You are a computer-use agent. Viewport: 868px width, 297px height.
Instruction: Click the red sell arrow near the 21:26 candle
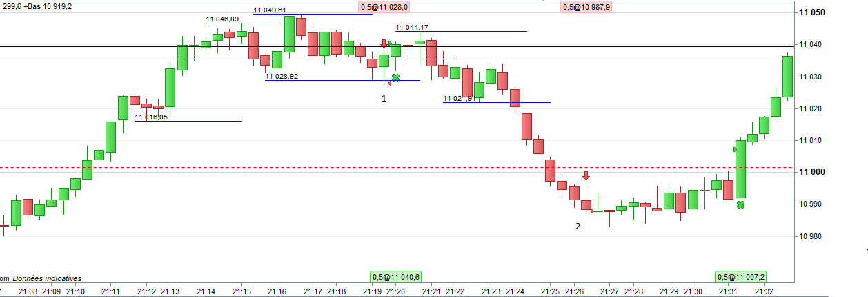586,175
